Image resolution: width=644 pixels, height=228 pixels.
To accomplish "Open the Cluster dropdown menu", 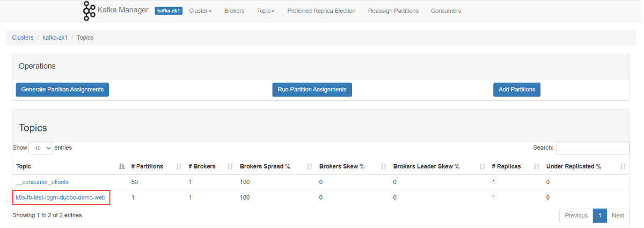I will [200, 11].
